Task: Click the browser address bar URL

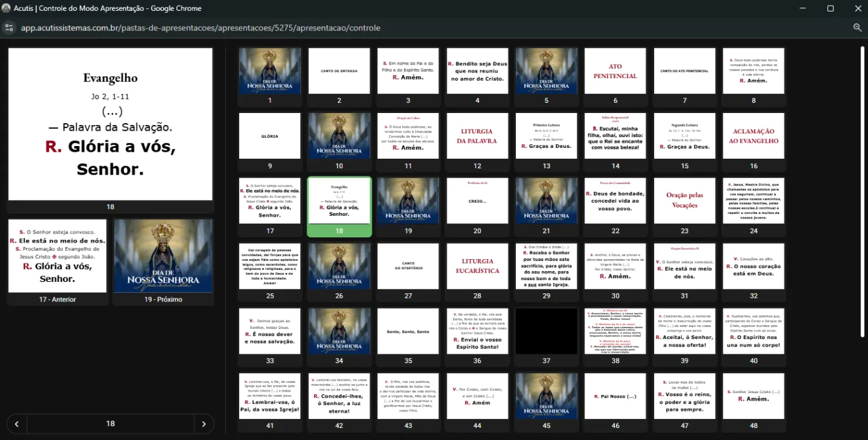Action: [201, 28]
